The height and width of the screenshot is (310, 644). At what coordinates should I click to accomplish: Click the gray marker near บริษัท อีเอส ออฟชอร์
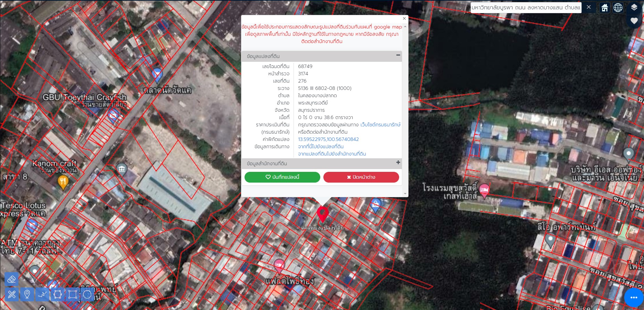(628, 154)
